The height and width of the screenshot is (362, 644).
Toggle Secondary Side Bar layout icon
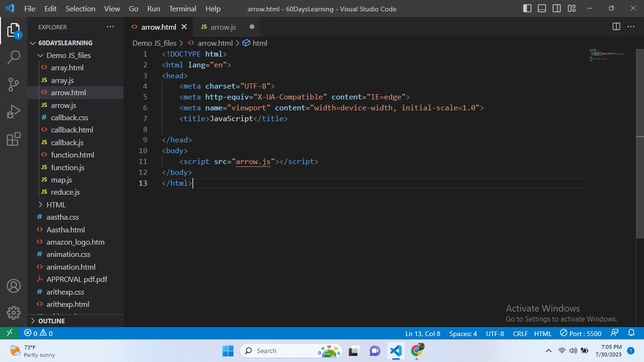pyautogui.click(x=557, y=9)
